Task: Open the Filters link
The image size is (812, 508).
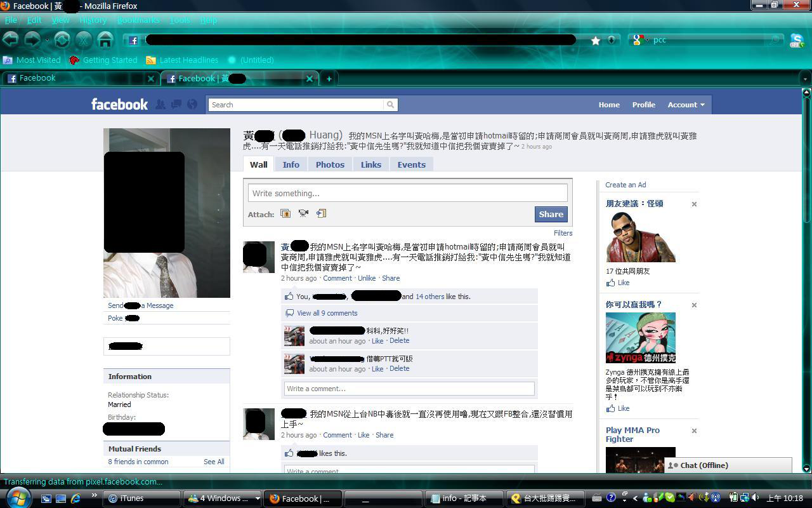Action: 563,233
